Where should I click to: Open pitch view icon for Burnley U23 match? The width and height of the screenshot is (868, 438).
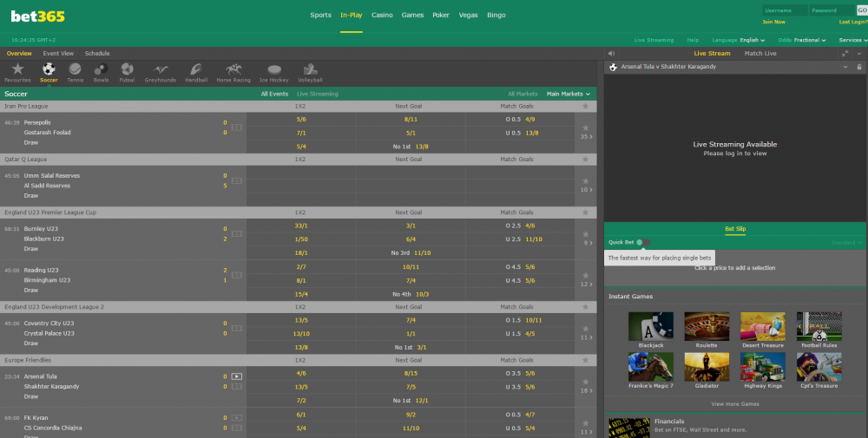coord(237,234)
